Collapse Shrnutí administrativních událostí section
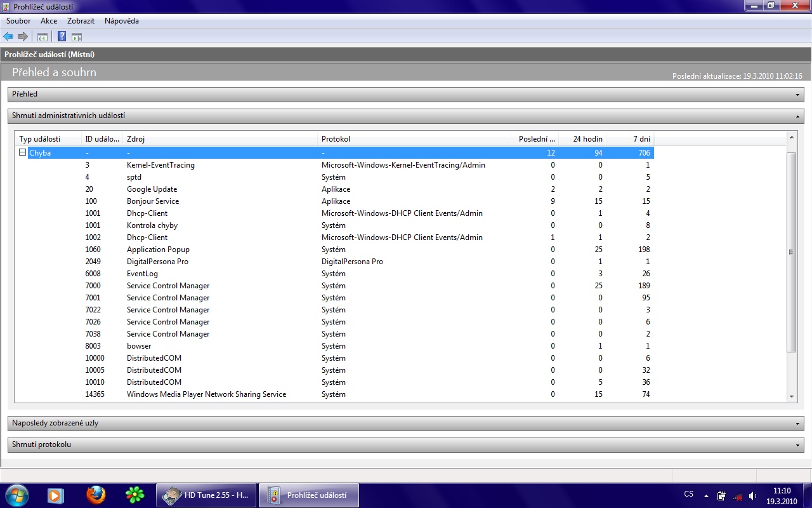This screenshot has height=508, width=812. (x=797, y=116)
